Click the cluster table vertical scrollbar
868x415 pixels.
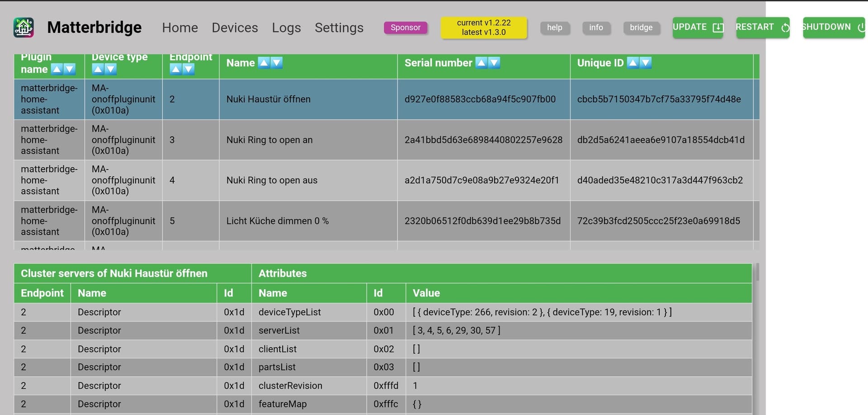(x=757, y=272)
